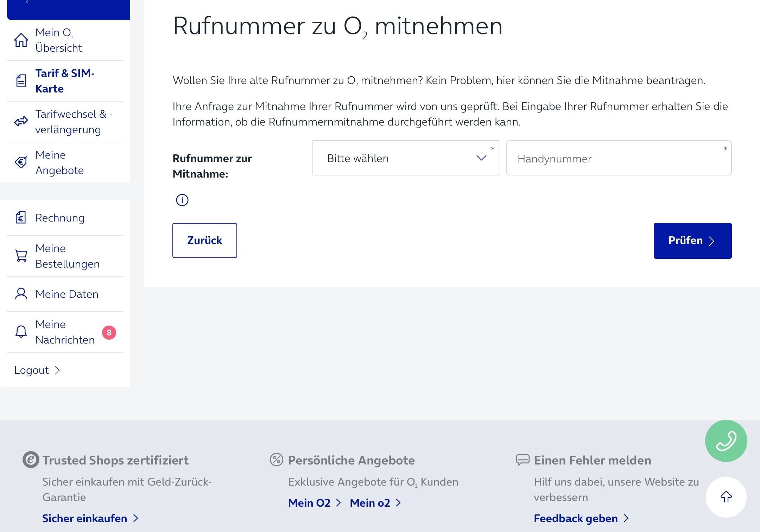This screenshot has width=760, height=532.
Task: Open Meine Daten in the sidebar
Action: pos(65,294)
